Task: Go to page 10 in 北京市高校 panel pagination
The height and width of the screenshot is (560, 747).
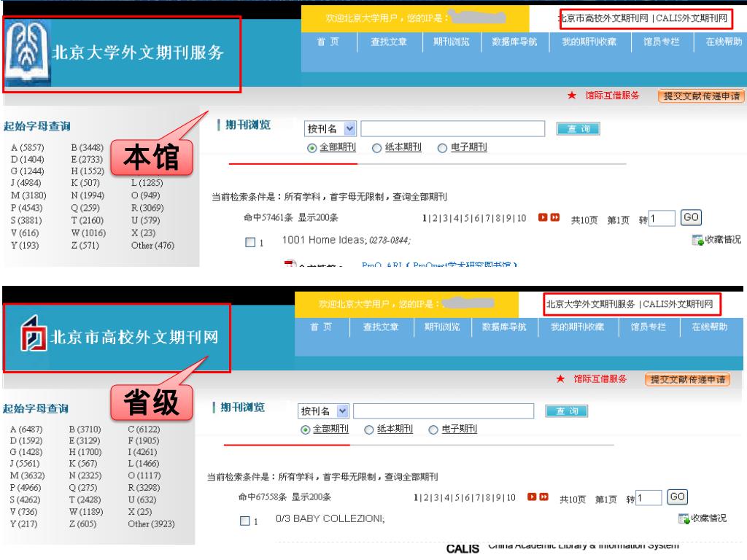Action: tap(511, 497)
